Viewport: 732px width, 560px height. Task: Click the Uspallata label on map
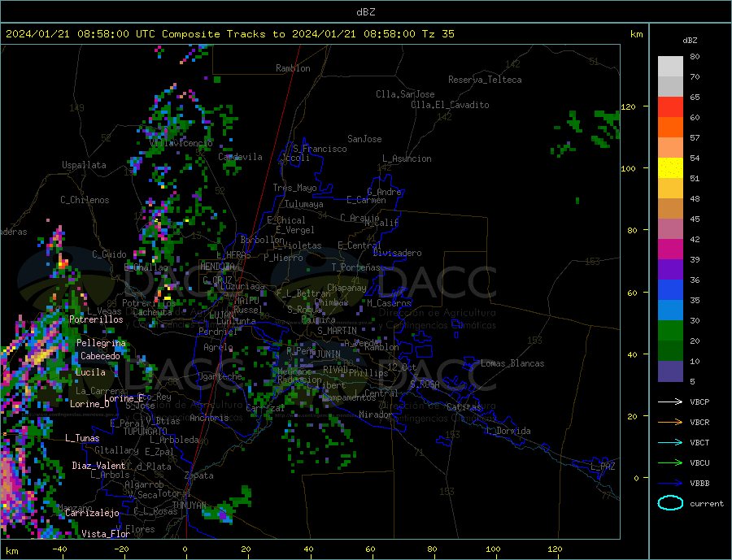click(84, 165)
